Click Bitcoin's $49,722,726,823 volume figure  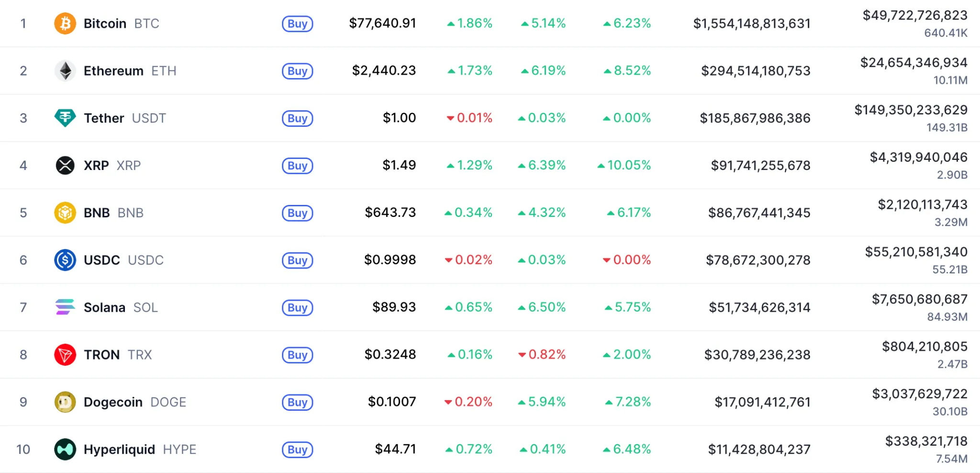point(914,15)
